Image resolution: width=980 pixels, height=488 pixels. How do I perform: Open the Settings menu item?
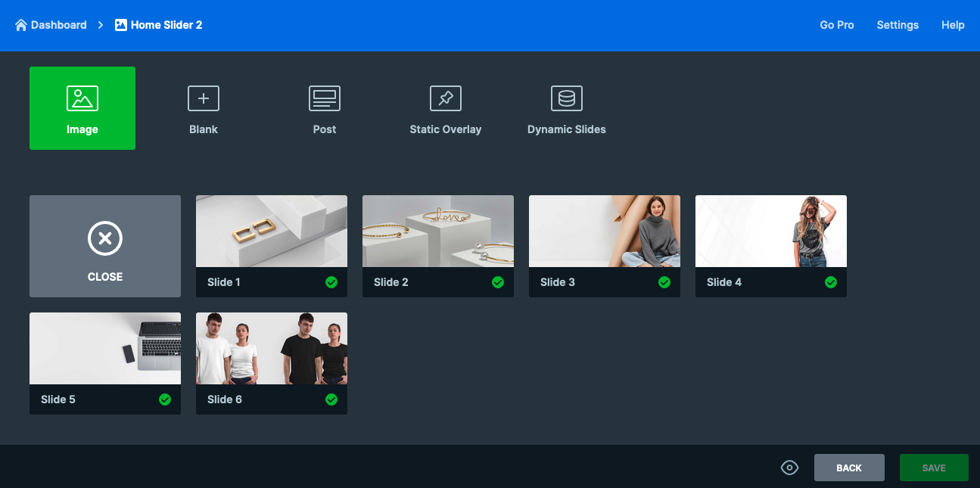898,25
